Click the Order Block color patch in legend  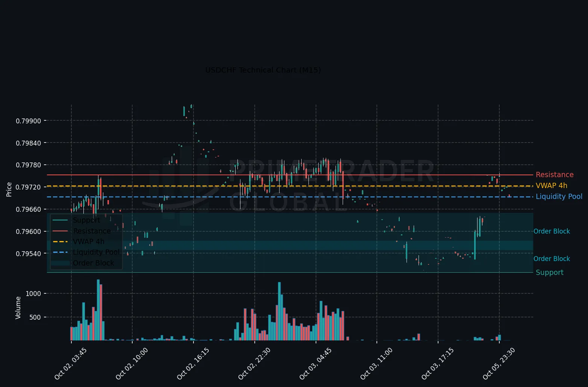pos(60,263)
